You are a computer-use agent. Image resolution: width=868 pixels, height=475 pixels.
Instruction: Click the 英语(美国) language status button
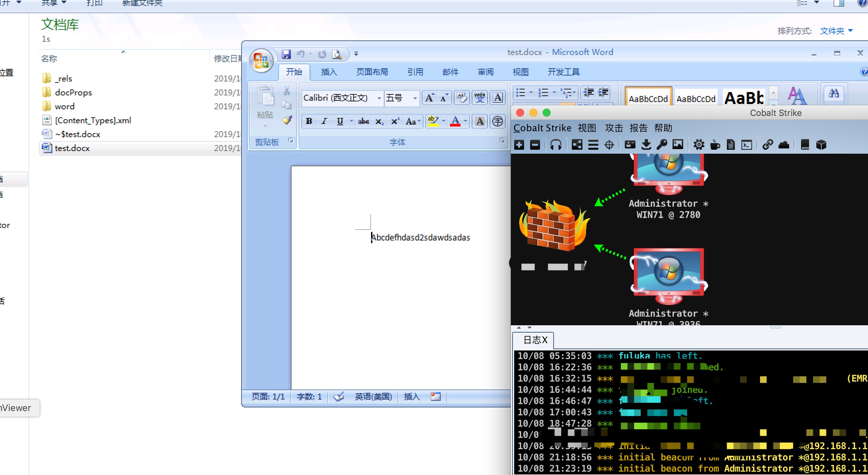pos(373,396)
